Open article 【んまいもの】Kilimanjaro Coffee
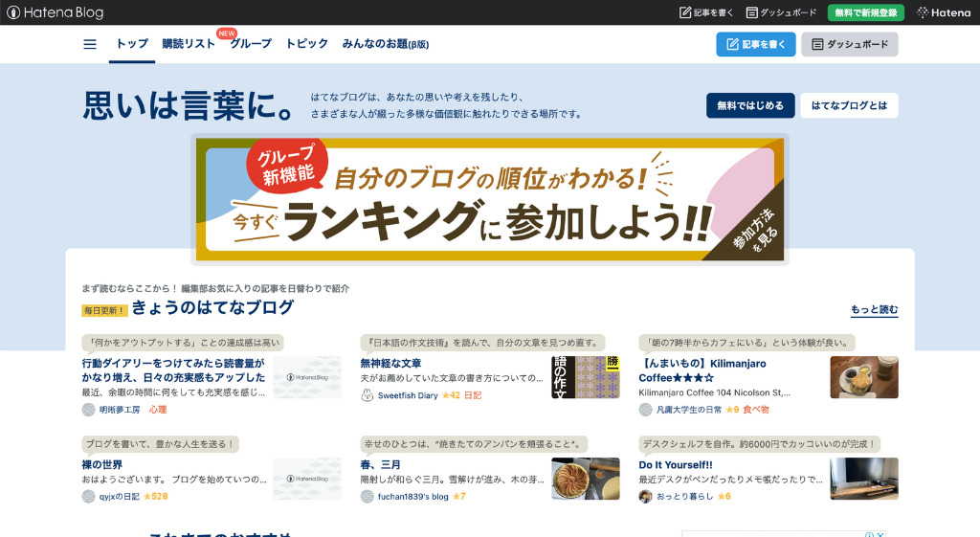Viewport: 980px width, 537px height. (702, 370)
